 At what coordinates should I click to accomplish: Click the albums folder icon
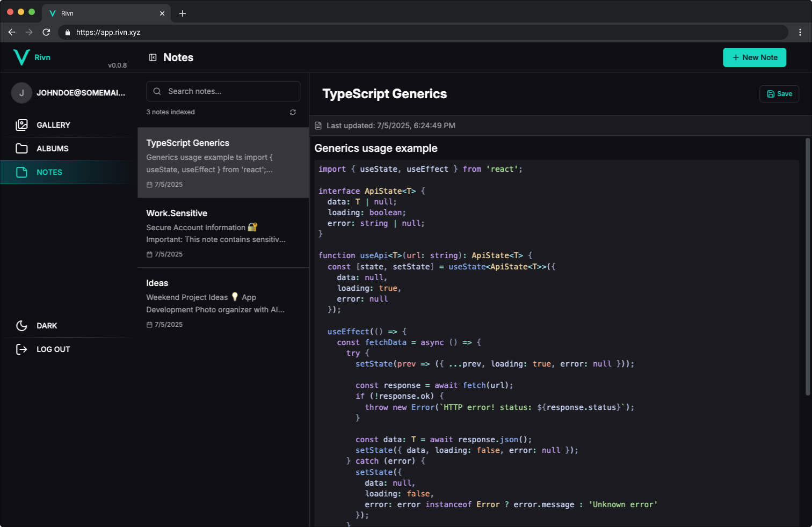click(x=21, y=149)
